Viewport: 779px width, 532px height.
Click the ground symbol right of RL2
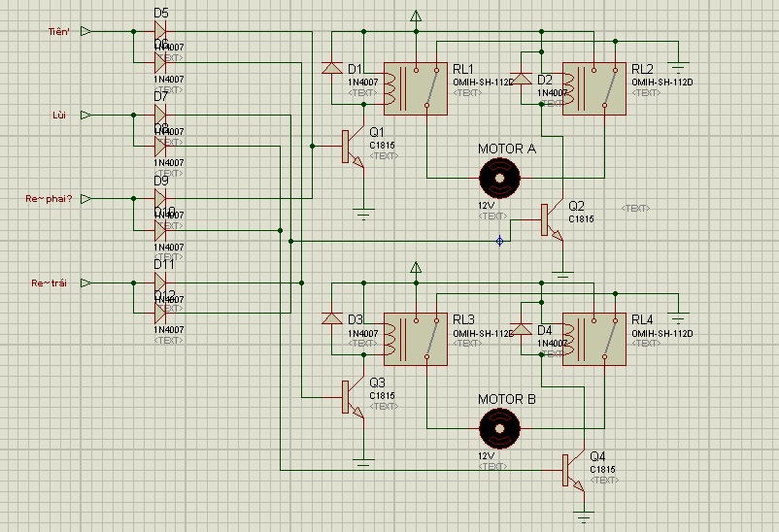679,68
